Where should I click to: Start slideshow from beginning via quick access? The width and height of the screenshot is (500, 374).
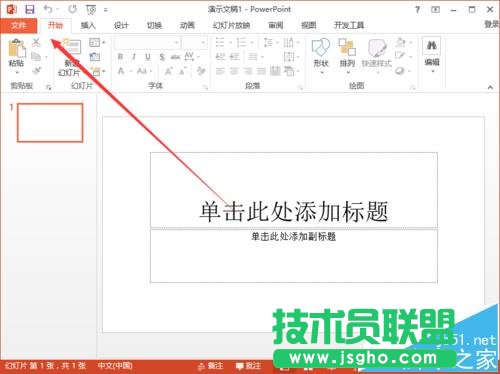(91, 10)
